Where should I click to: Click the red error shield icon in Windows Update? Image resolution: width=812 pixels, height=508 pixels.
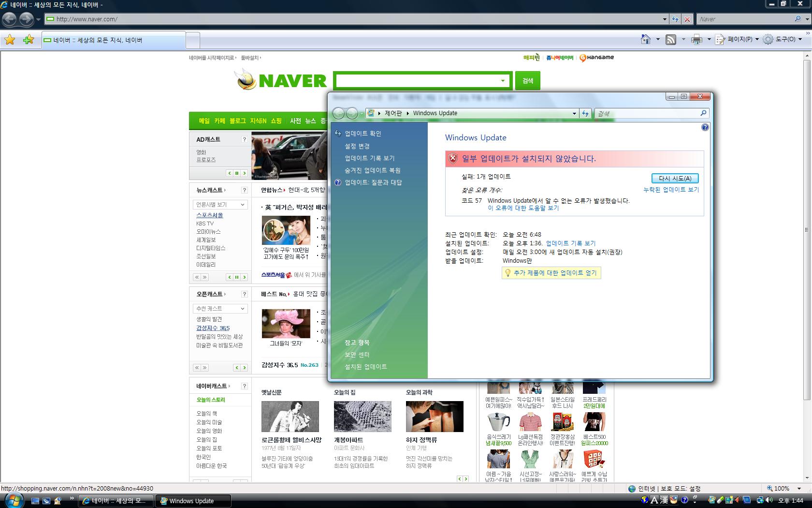tap(453, 158)
